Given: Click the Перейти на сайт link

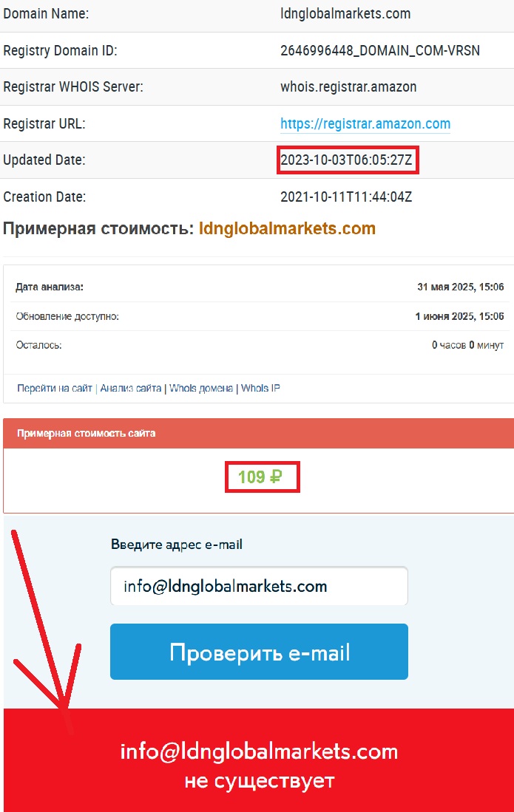Looking at the screenshot, I should [55, 388].
